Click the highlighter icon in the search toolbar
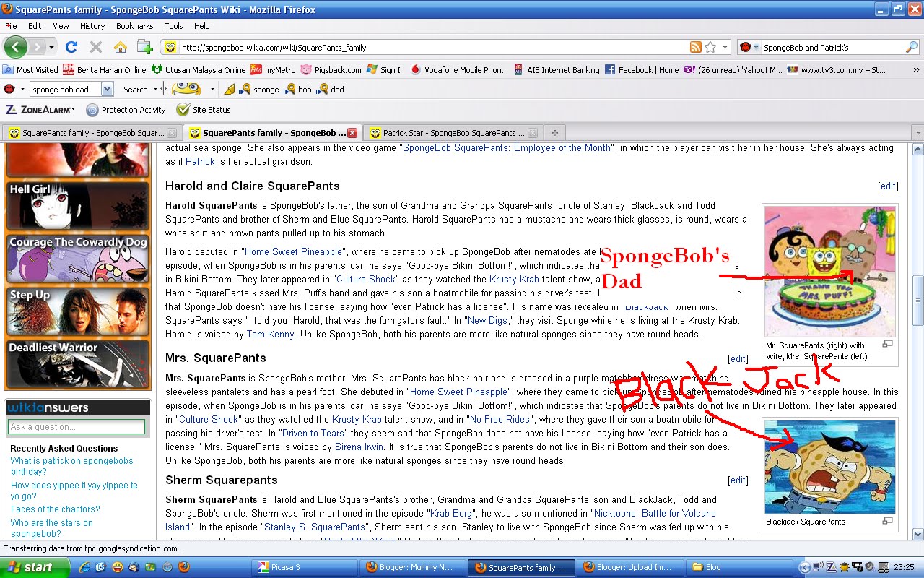This screenshot has width=924, height=578. point(230,90)
